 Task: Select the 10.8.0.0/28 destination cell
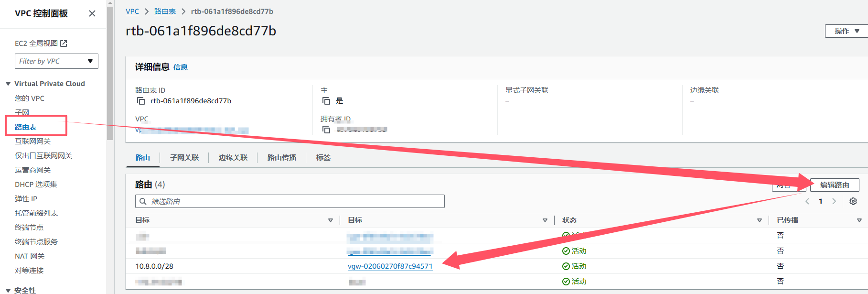[154, 266]
